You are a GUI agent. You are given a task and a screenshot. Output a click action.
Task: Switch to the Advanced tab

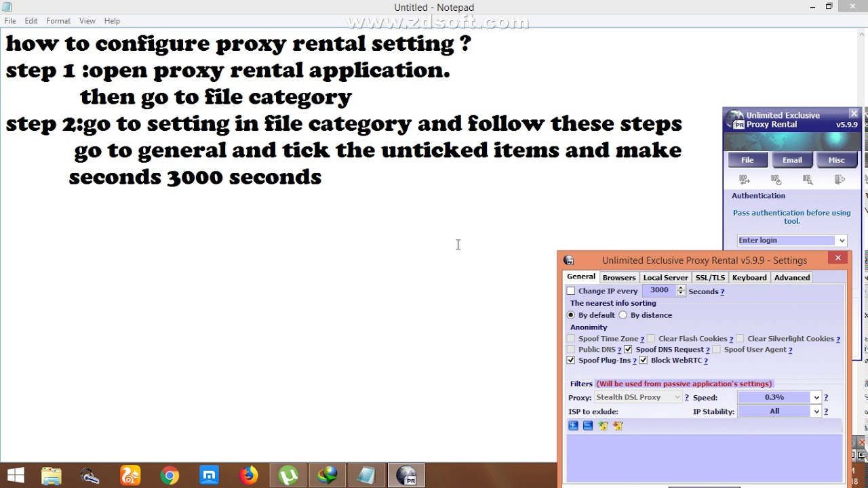(792, 277)
